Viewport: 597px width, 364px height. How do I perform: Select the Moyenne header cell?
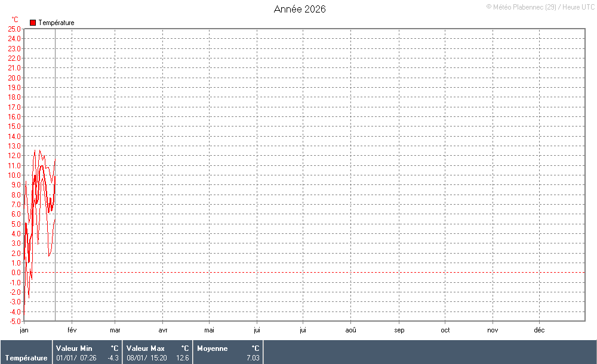212,348
